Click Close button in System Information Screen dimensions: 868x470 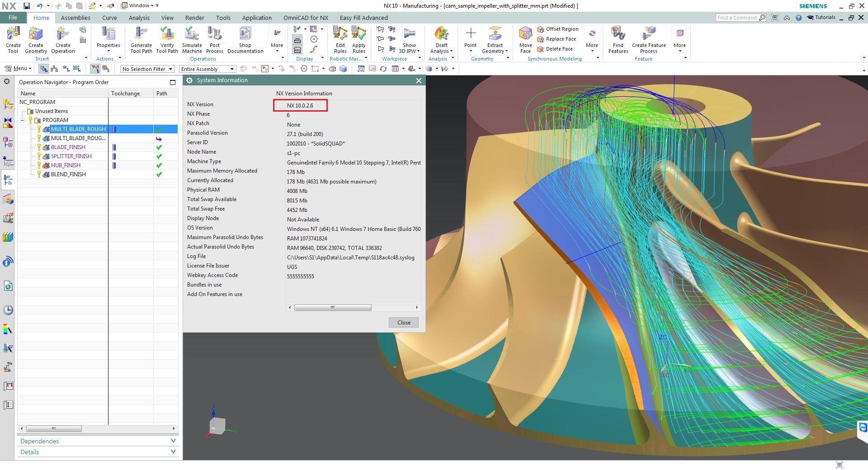404,323
